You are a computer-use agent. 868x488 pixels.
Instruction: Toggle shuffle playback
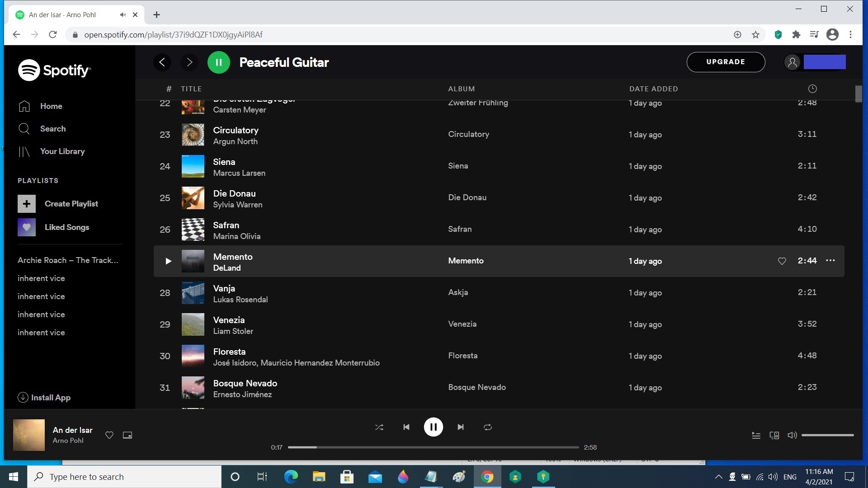point(379,427)
